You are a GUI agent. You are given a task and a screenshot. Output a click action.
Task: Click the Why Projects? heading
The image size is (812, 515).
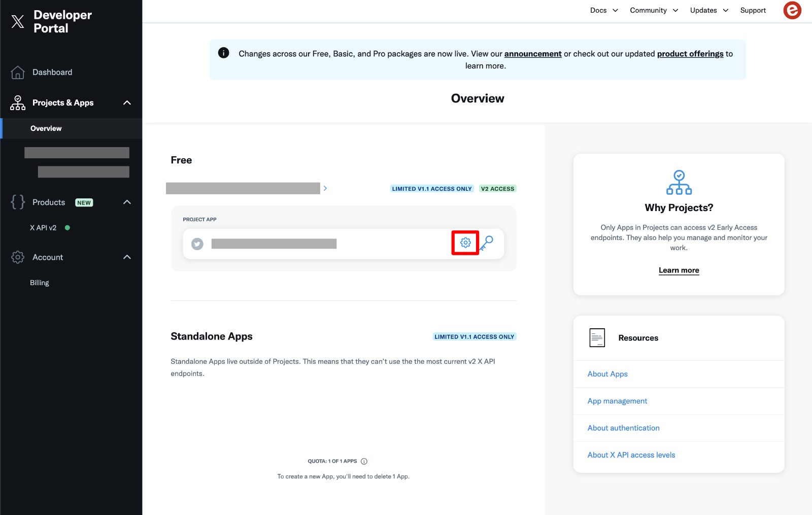(x=679, y=208)
